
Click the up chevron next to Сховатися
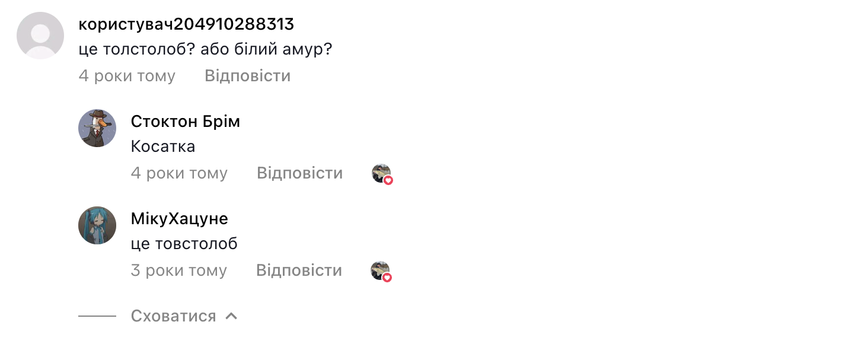pyautogui.click(x=232, y=316)
